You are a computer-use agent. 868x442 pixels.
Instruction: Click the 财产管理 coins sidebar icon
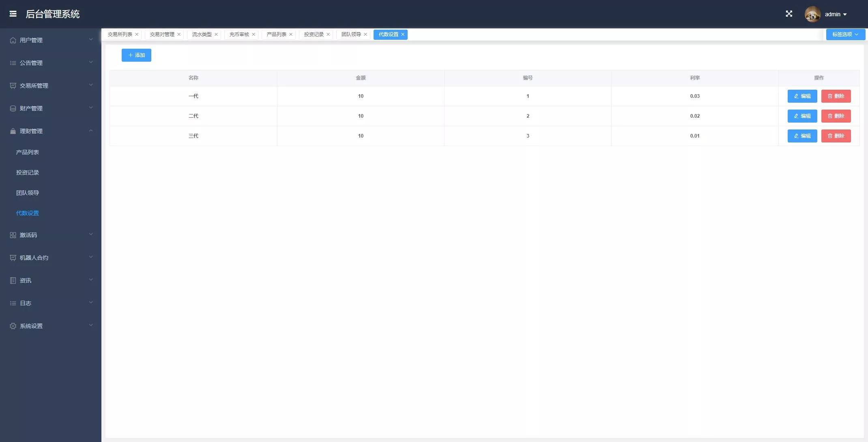click(x=13, y=108)
